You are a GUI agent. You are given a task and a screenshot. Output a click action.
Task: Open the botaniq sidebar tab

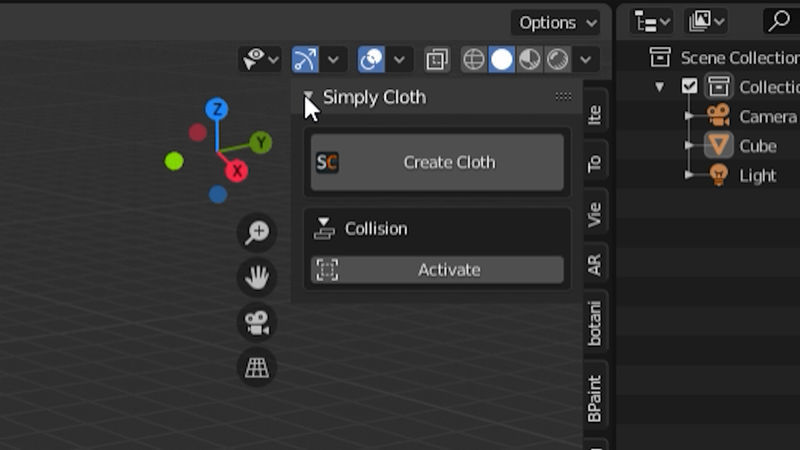click(595, 323)
